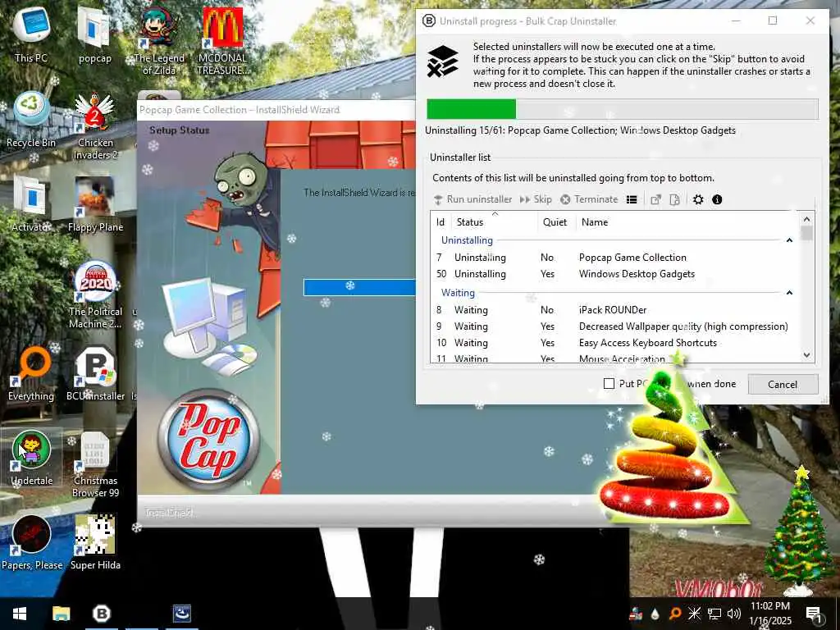The image size is (840, 630).
Task: Click the snowflake tray icon
Action: click(694, 614)
